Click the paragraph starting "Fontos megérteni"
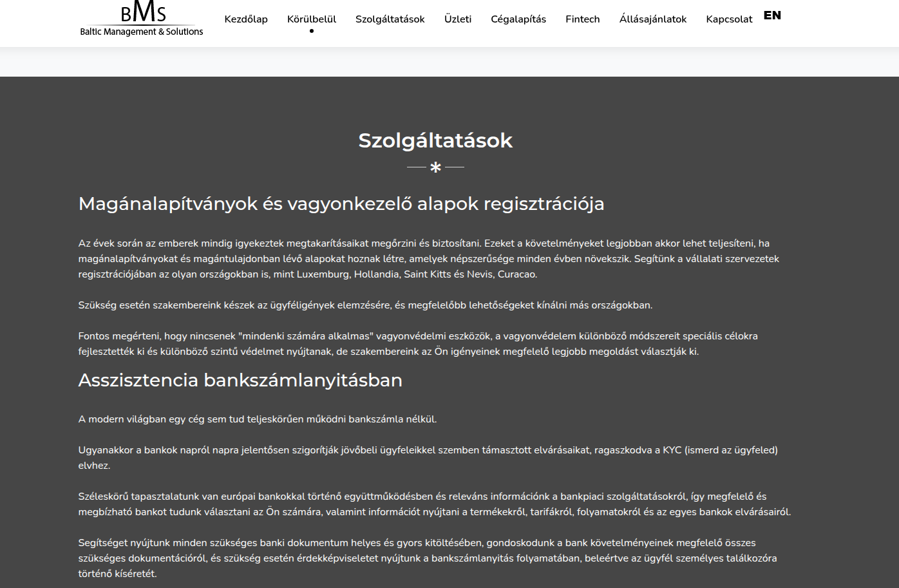The width and height of the screenshot is (899, 588). pyautogui.click(x=418, y=344)
